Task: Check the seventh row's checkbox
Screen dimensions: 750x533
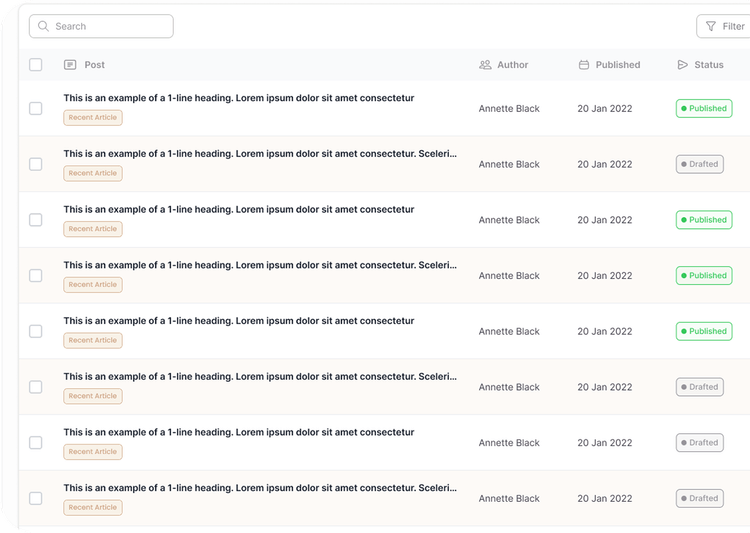Action: pos(36,443)
